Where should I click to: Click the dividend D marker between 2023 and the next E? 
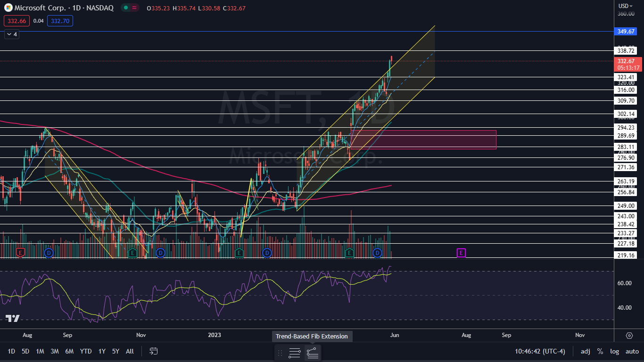(x=267, y=253)
